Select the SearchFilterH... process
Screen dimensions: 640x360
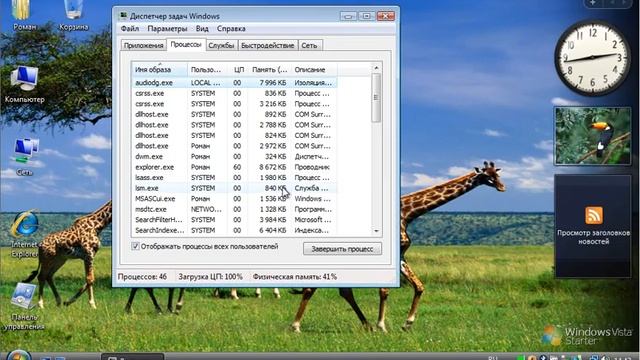pyautogui.click(x=234, y=220)
